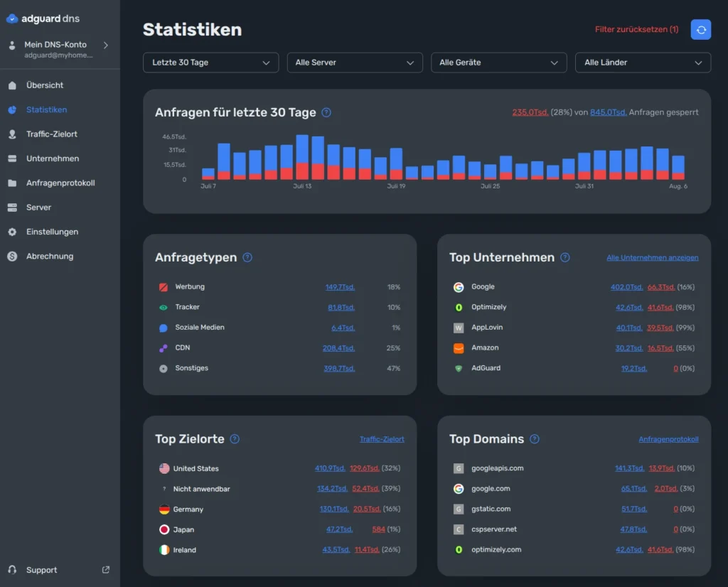Click the Soziale Medien chat icon
This screenshot has width=728, height=587.
(164, 328)
